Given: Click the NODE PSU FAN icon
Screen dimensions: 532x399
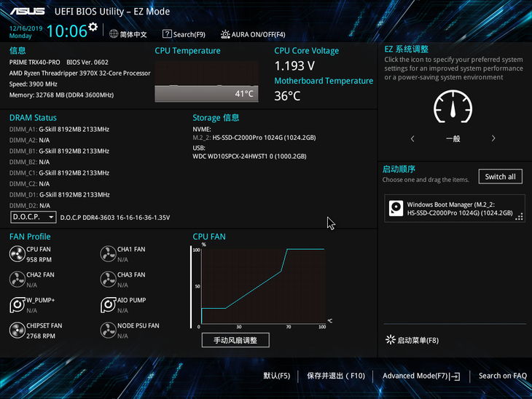Looking at the screenshot, I should point(109,330).
